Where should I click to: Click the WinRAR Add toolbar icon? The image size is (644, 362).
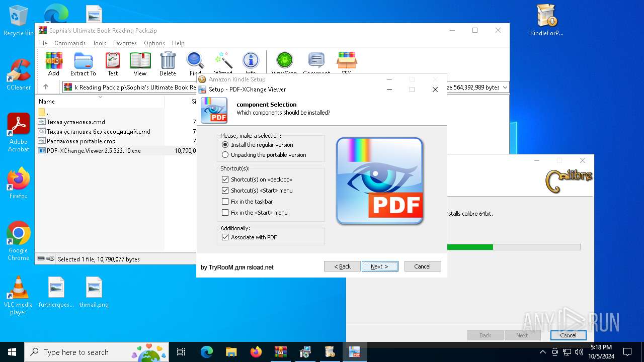point(54,64)
